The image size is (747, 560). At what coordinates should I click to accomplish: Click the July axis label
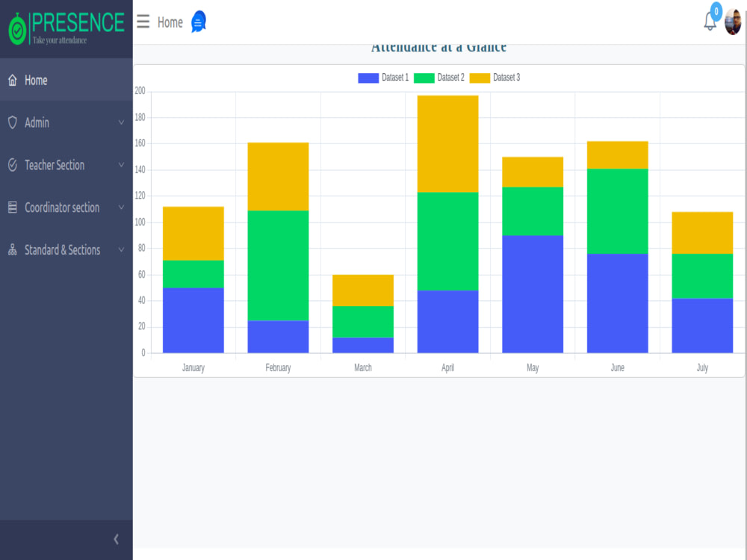702,367
